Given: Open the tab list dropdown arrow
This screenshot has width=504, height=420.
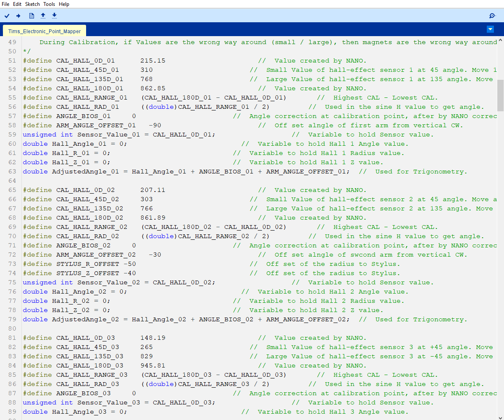Looking at the screenshot, I should coord(490,29).
